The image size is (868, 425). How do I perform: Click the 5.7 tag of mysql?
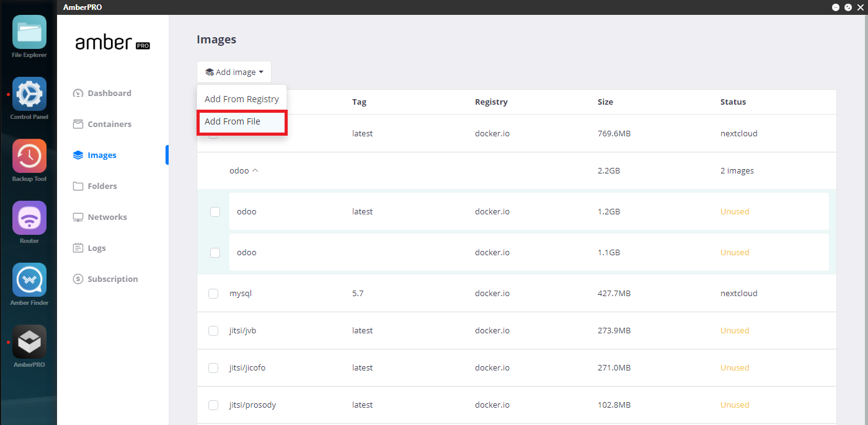pos(358,294)
